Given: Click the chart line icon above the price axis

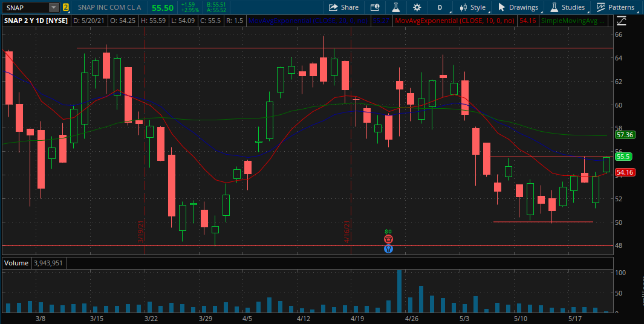Looking at the screenshot, I should [622, 20].
